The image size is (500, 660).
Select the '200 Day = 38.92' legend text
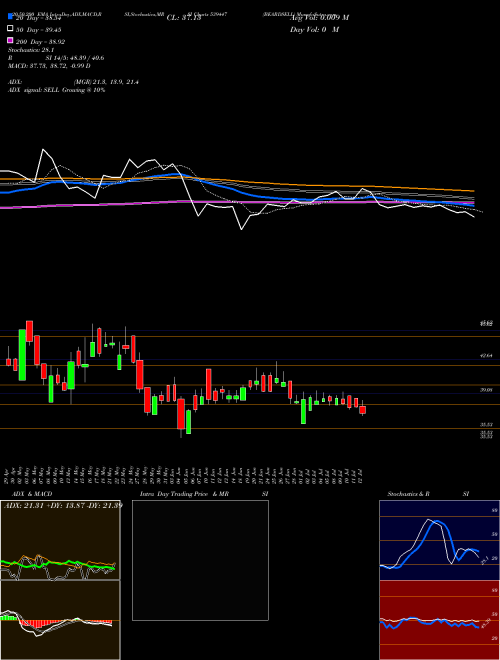pos(40,42)
